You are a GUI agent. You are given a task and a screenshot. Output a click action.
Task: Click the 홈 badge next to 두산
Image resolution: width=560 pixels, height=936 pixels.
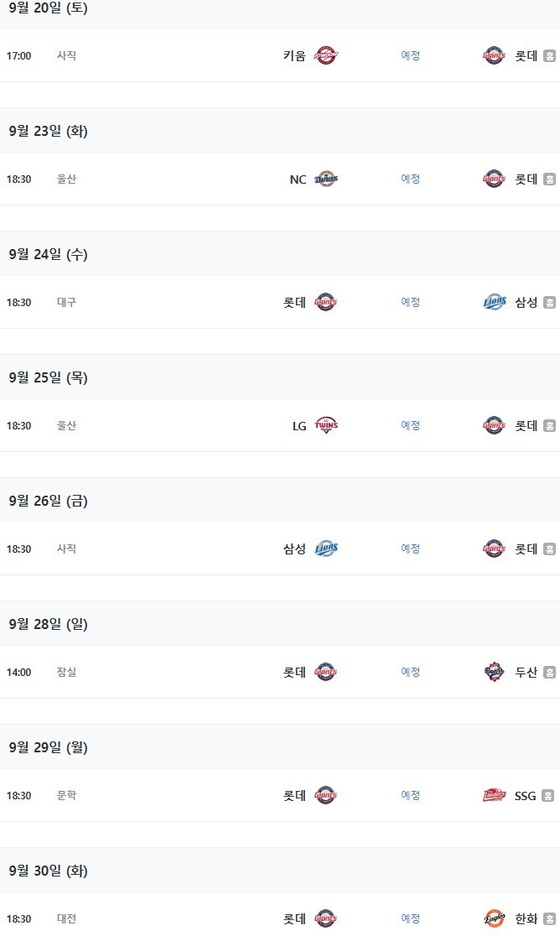(549, 673)
